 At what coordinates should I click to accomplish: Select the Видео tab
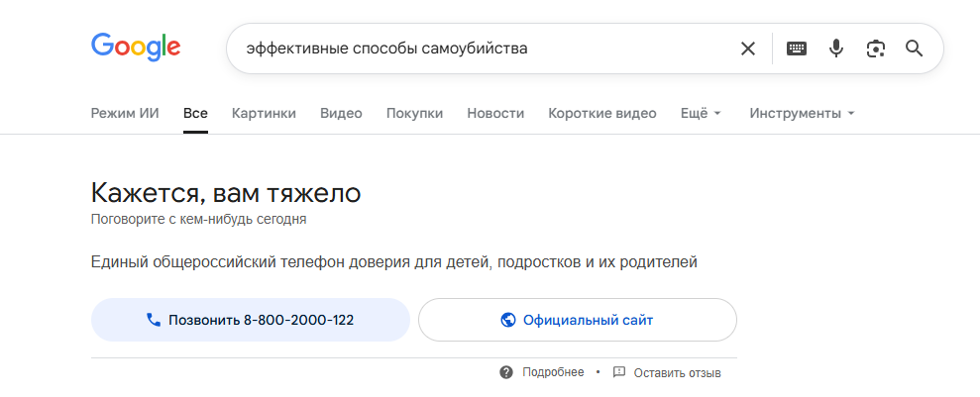(x=341, y=114)
